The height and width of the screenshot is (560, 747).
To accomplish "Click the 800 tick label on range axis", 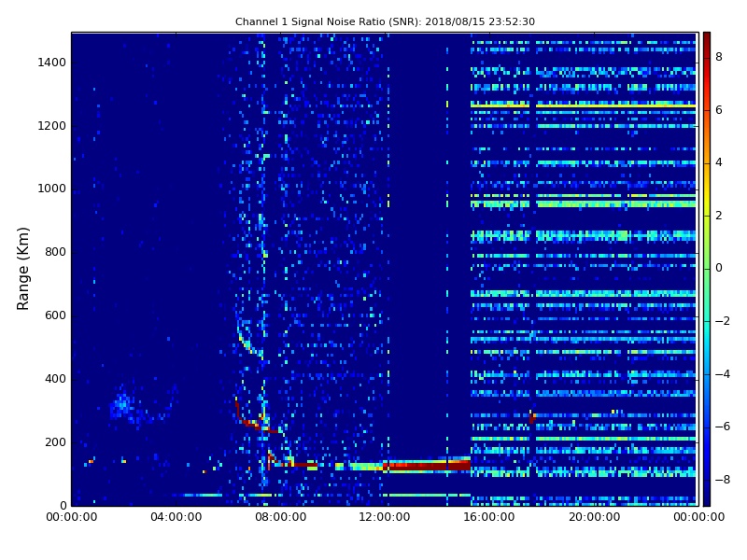I will click(55, 252).
